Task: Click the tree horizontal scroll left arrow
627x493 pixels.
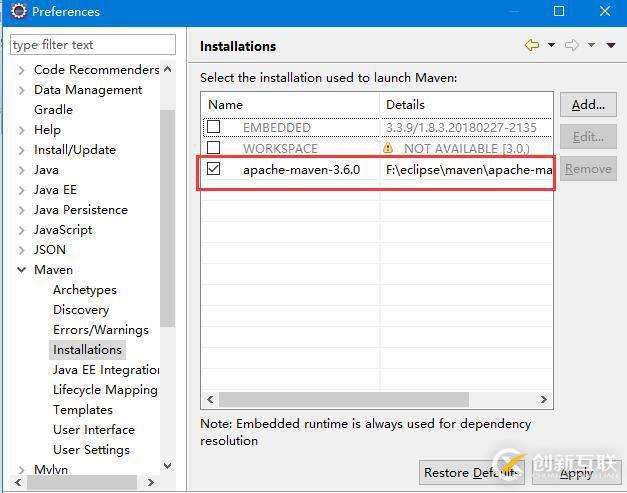Action: click(18, 482)
